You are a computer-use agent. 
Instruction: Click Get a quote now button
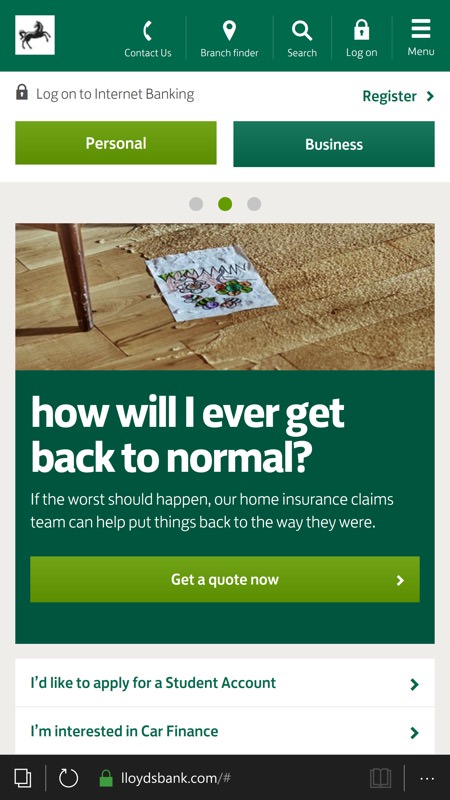225,579
